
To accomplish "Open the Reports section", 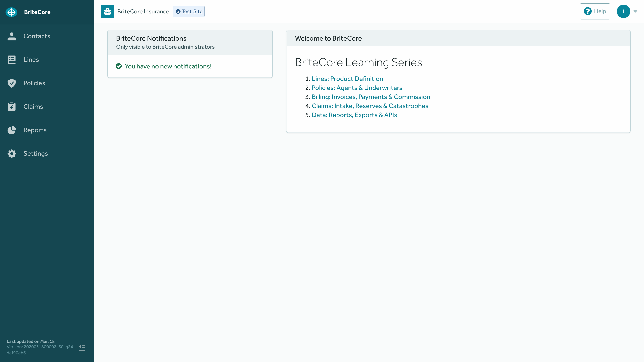I will 47,130.
